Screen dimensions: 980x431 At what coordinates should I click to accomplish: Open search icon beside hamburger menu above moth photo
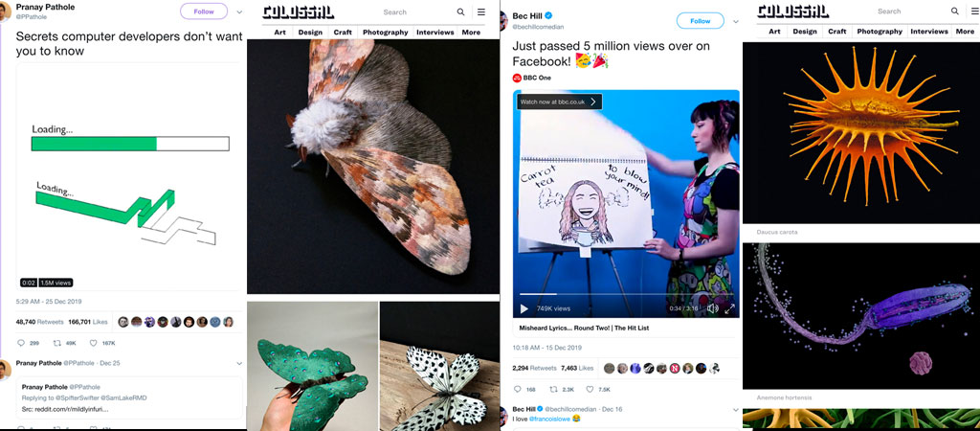[x=460, y=12]
